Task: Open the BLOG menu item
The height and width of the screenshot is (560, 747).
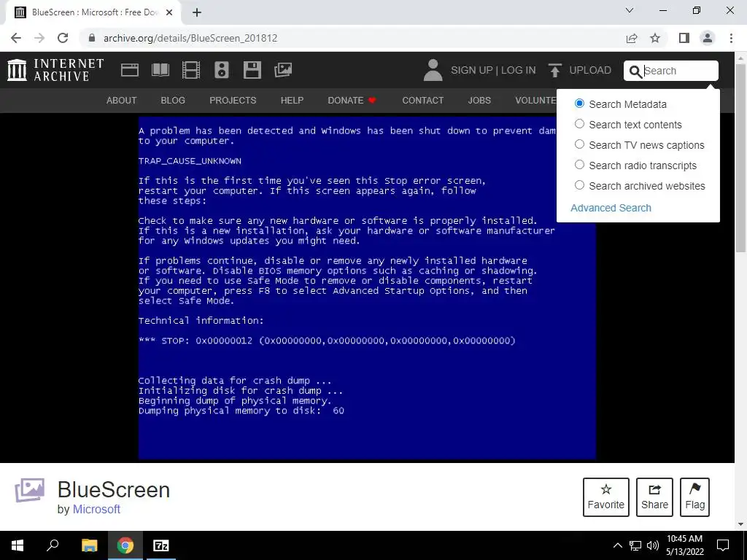Action: tap(173, 101)
